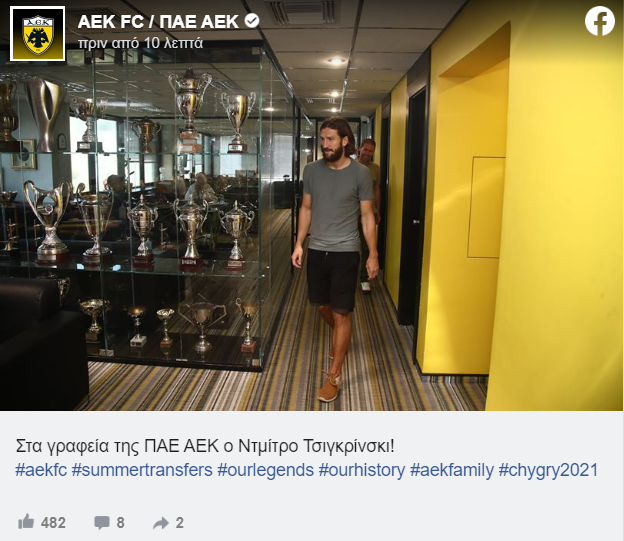Open the AEK FC / ΠΑΕ ΑΕΚ page name
624x541 pixels.
[x=158, y=21]
